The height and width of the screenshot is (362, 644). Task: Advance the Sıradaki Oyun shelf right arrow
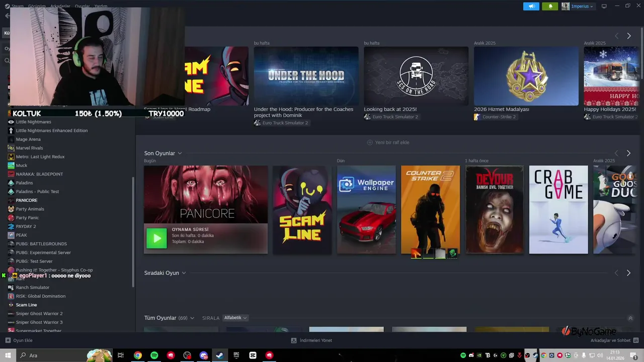pyautogui.click(x=628, y=273)
